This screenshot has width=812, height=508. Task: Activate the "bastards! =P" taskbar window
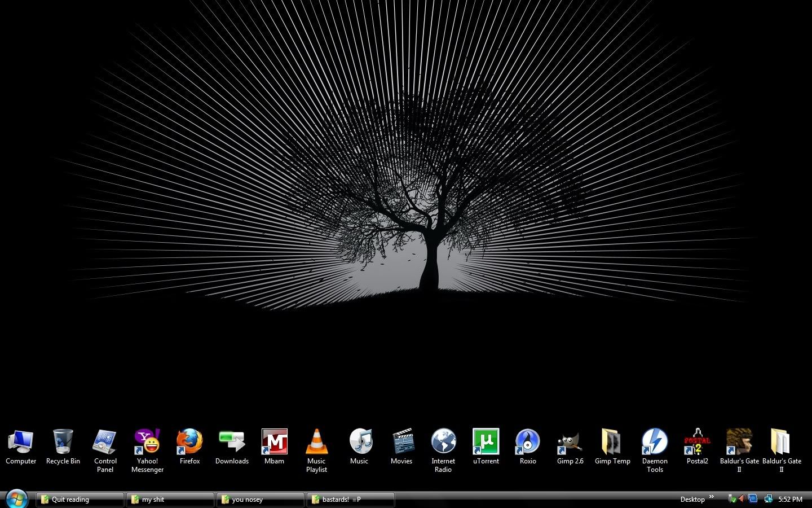coord(350,500)
